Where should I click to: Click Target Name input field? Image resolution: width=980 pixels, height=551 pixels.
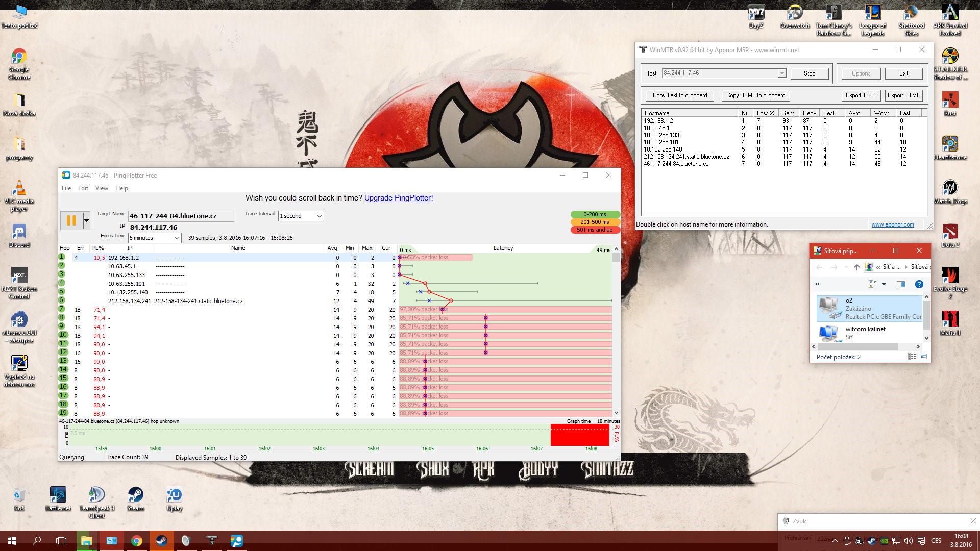181,216
